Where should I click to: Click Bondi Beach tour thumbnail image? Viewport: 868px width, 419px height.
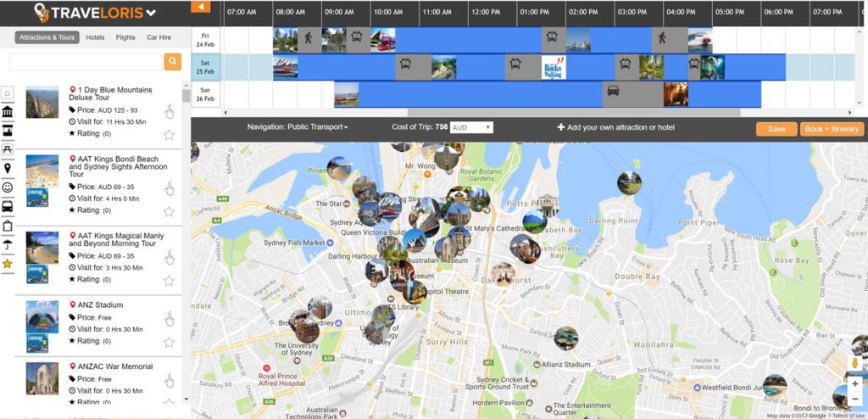pos(42,170)
